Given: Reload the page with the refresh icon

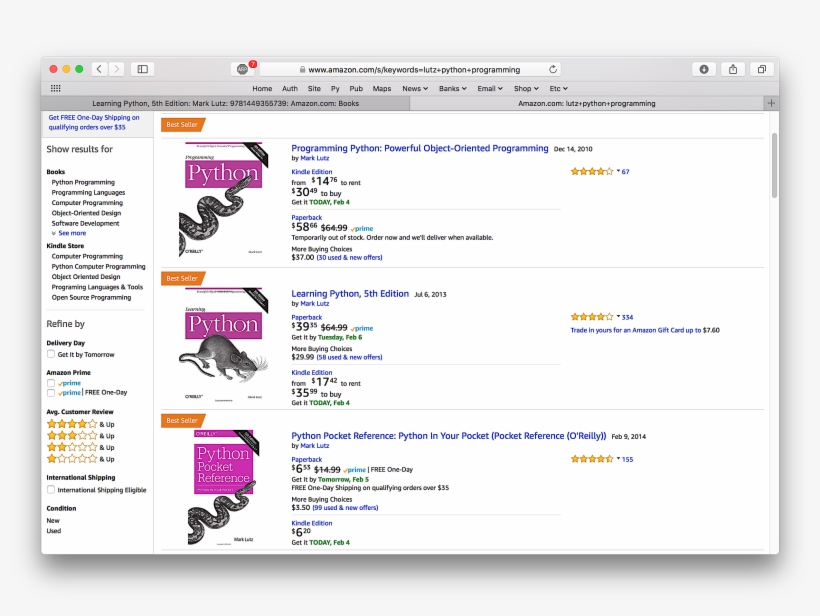Looking at the screenshot, I should [x=553, y=69].
